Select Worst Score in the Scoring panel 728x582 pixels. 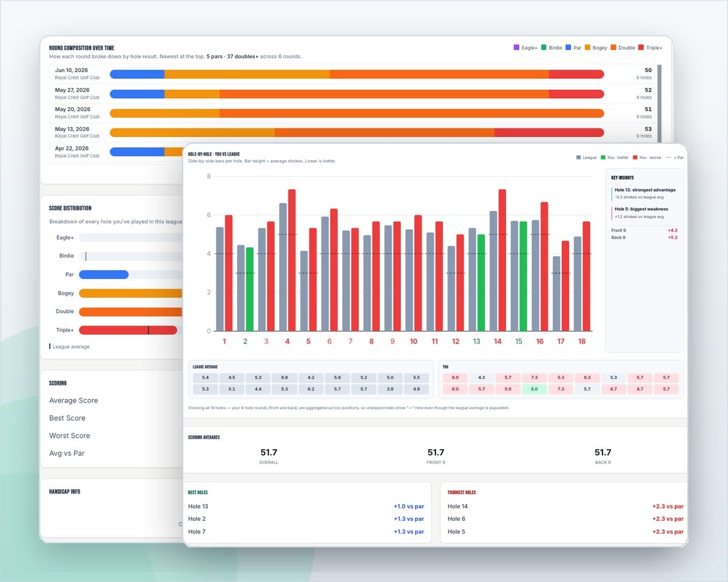(x=70, y=435)
